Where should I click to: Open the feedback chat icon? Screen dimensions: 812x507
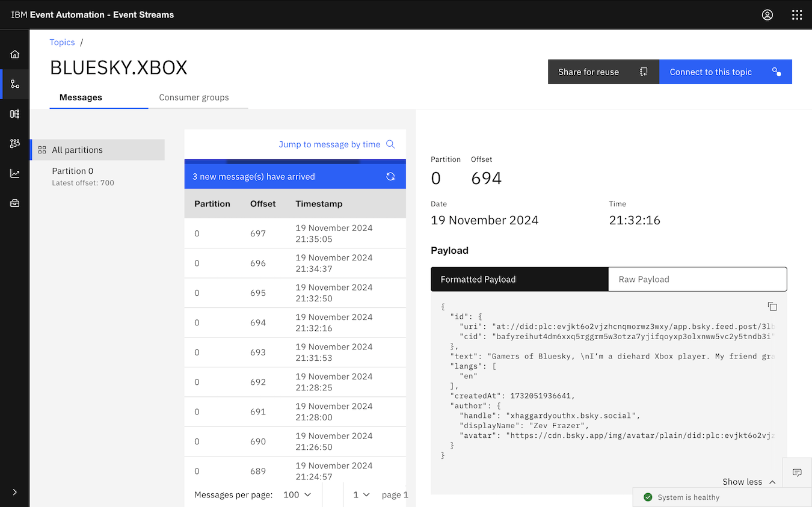pyautogui.click(x=797, y=473)
